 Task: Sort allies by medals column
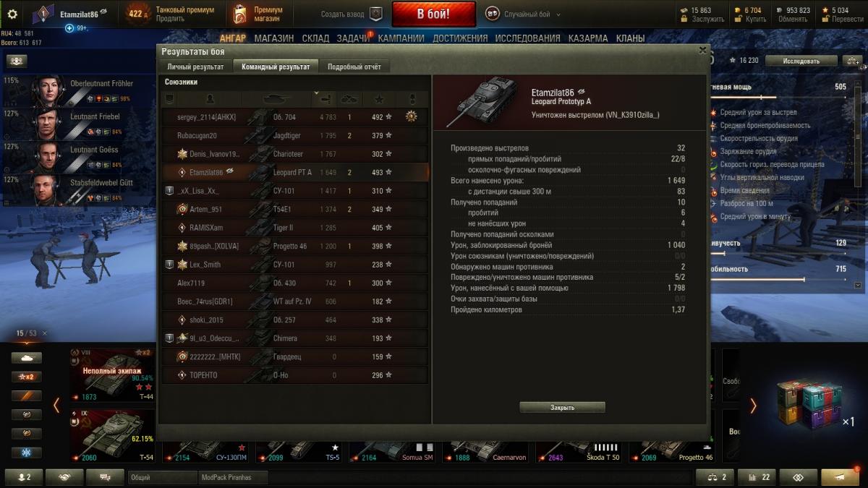tap(412, 98)
